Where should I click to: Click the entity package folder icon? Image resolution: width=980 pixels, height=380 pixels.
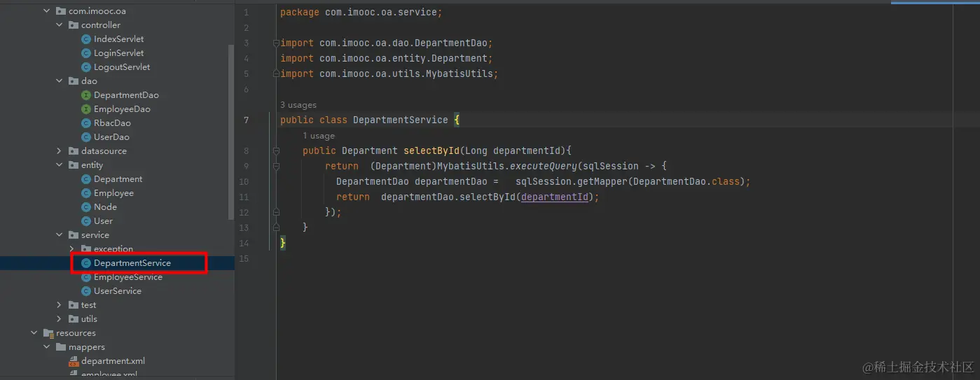74,165
